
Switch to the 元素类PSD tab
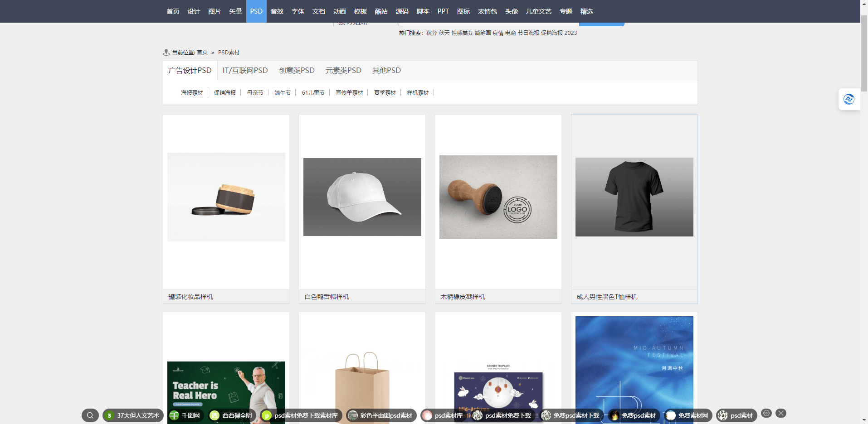pos(343,70)
